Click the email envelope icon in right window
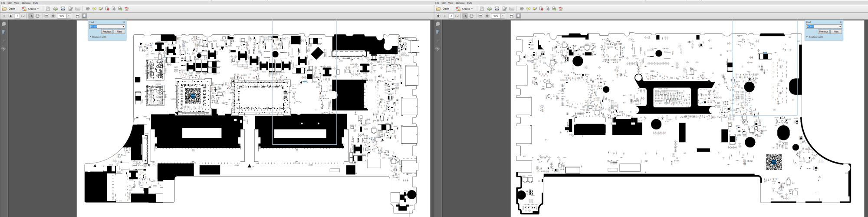This screenshot has width=868, height=217. pyautogui.click(x=512, y=9)
